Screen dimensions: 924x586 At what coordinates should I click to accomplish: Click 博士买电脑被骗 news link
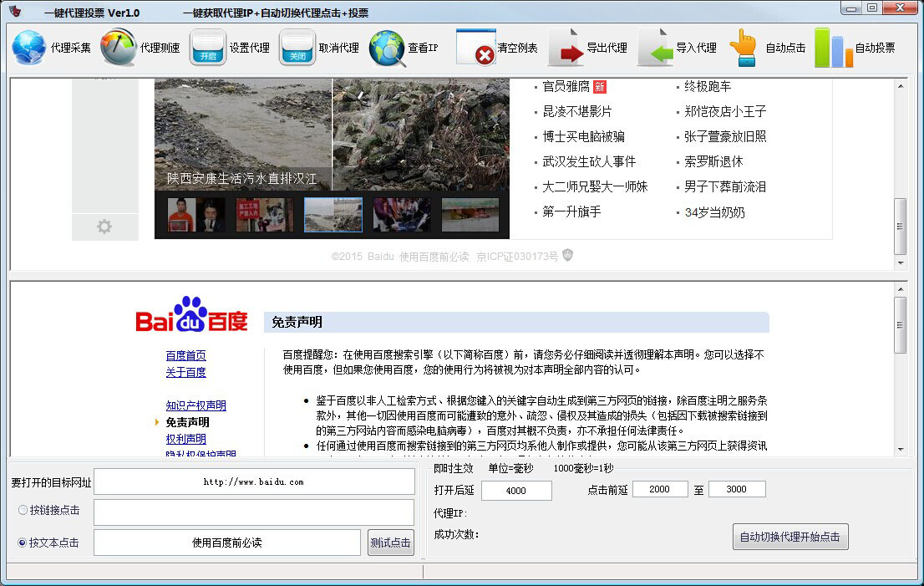click(583, 137)
